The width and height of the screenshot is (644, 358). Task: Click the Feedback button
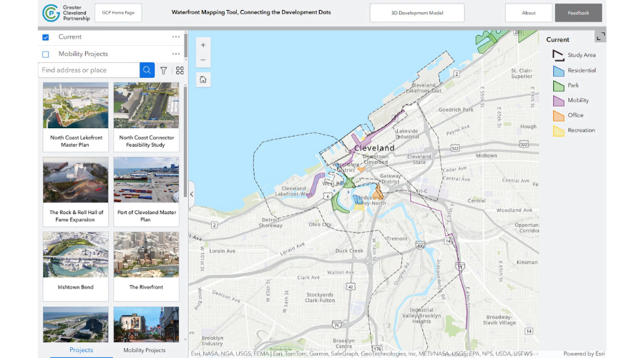578,13
